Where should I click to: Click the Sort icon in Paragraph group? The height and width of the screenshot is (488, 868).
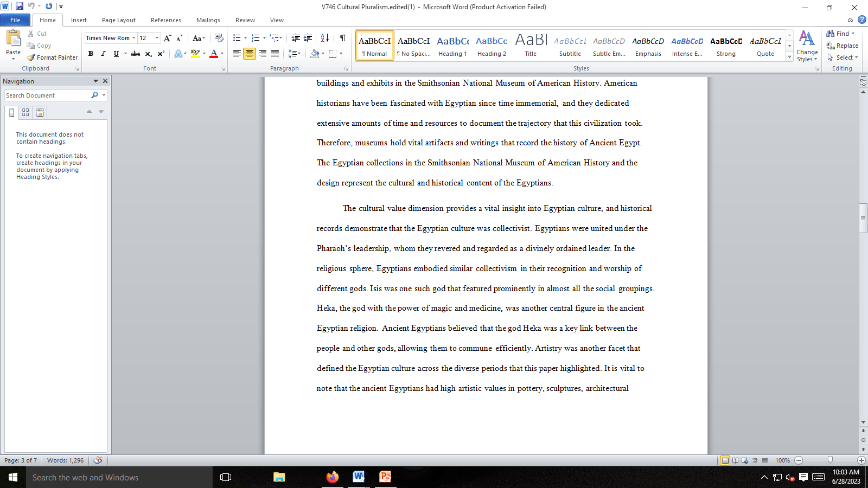coord(324,38)
